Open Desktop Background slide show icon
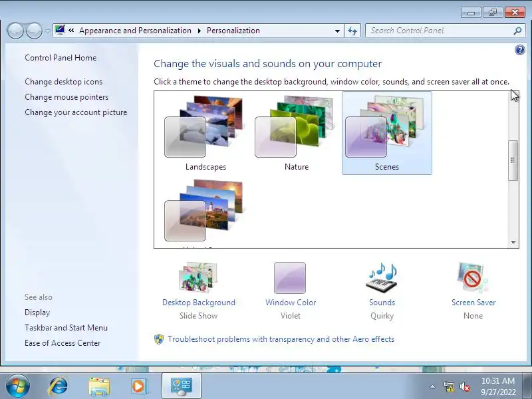This screenshot has width=532, height=399. tap(199, 277)
